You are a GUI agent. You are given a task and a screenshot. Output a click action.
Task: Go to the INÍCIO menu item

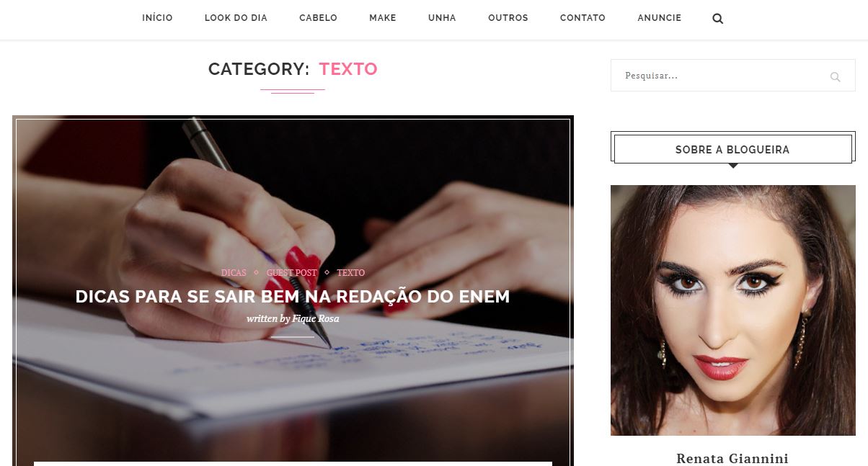(x=157, y=18)
